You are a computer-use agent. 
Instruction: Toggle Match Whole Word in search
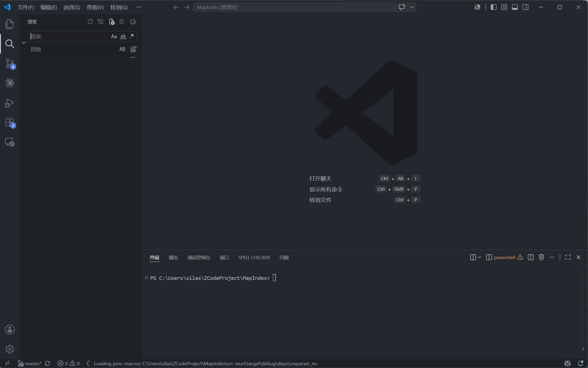(x=123, y=36)
